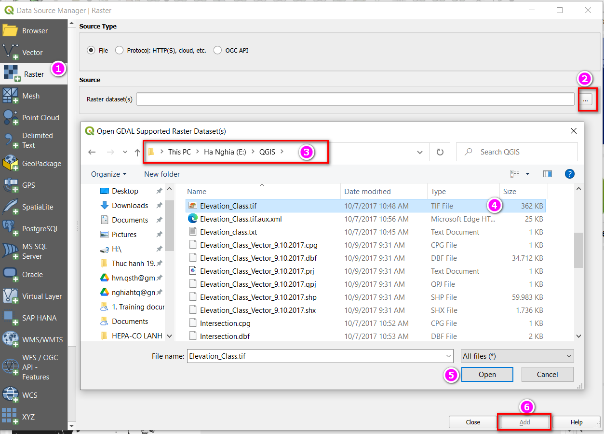The width and height of the screenshot is (604, 434).
Task: Open file dialog help
Action: click(x=569, y=174)
